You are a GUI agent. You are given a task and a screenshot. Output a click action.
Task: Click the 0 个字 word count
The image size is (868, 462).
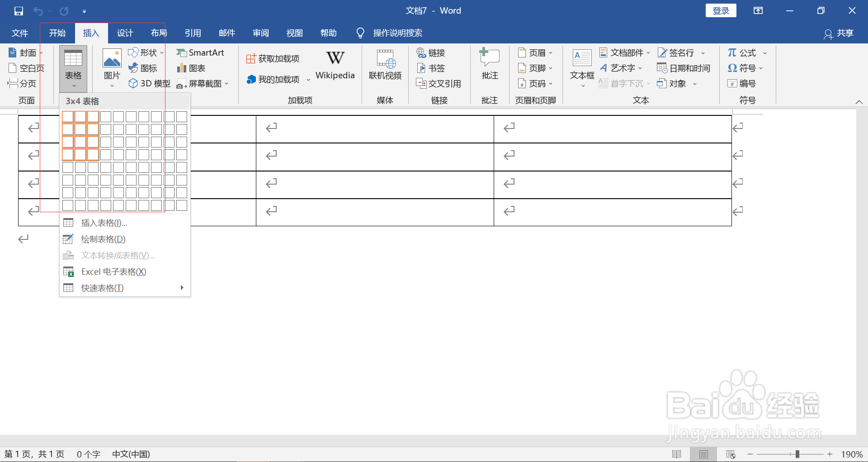click(88, 454)
